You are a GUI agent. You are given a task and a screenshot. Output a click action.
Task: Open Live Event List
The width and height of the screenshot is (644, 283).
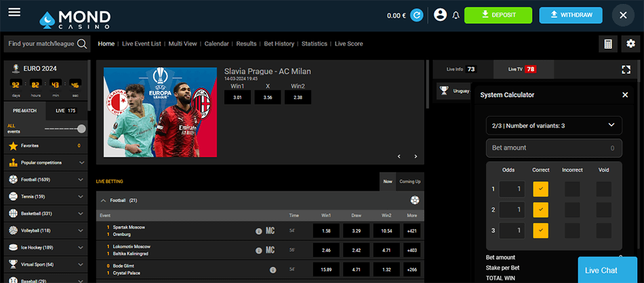click(141, 43)
